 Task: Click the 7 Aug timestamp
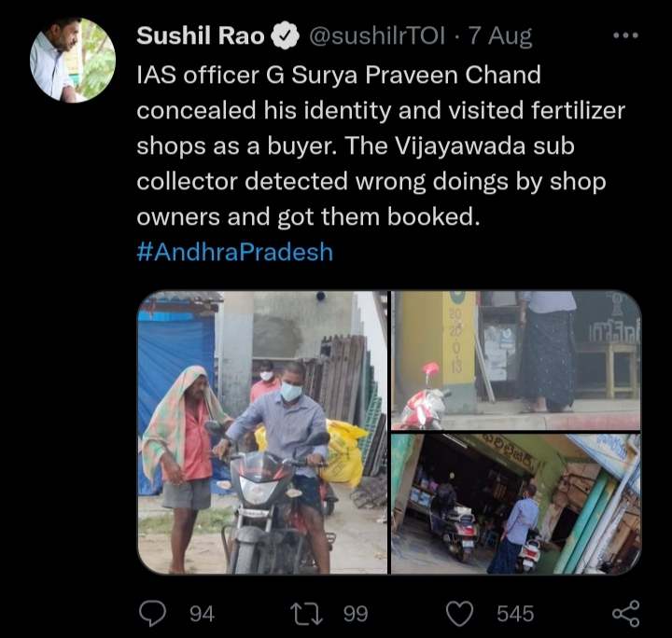pos(500,36)
